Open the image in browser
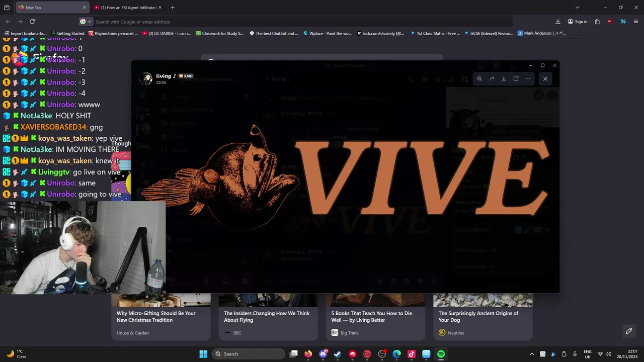This screenshot has height=362, width=644. tap(516, 79)
